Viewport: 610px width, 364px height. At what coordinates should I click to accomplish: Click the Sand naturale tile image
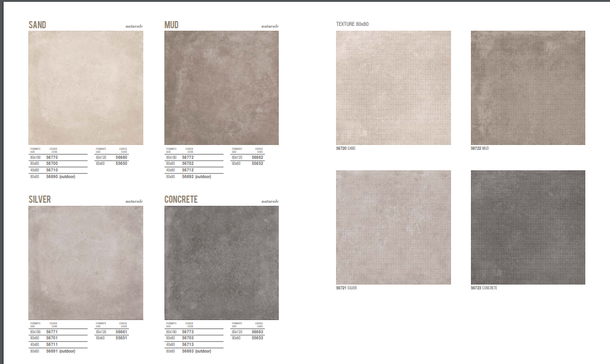[86, 88]
